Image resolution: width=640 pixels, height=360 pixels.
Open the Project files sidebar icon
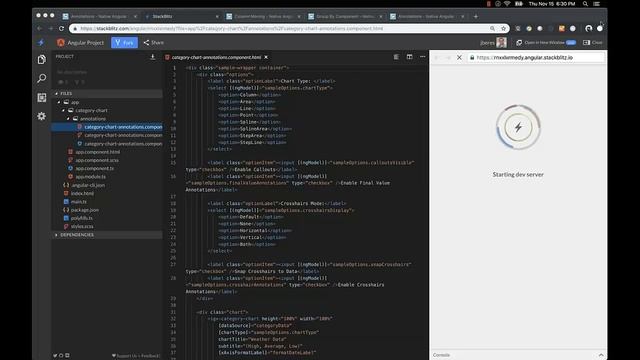[x=42, y=60]
